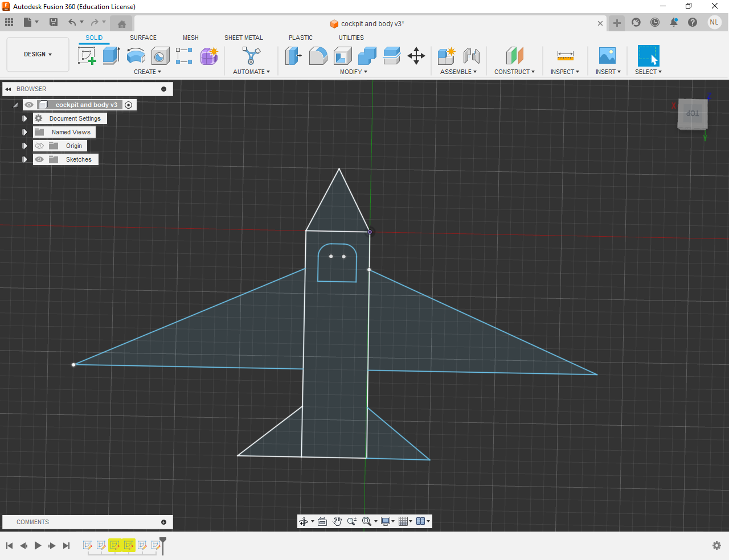729x560 pixels.
Task: Hide the Sketches folder
Action: pos(39,159)
